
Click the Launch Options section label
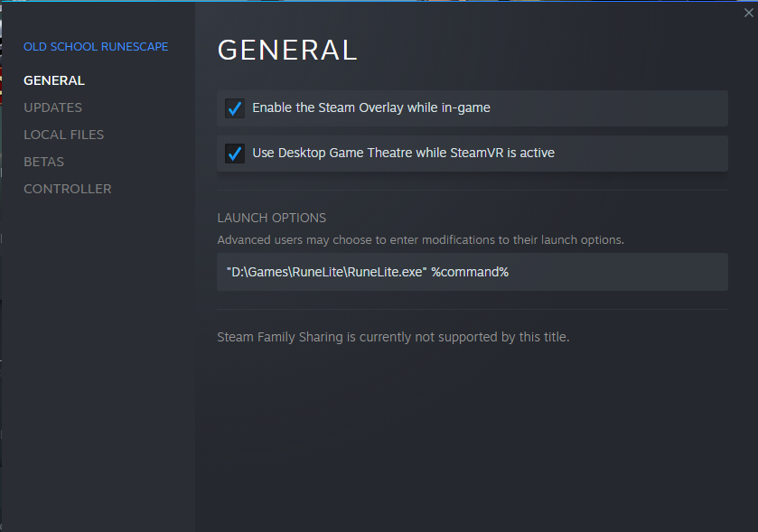(x=271, y=218)
